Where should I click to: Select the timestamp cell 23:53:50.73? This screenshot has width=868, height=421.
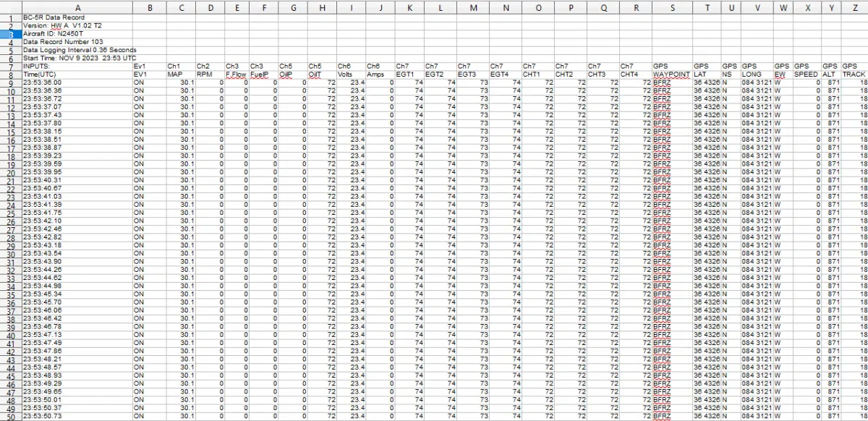point(42,417)
